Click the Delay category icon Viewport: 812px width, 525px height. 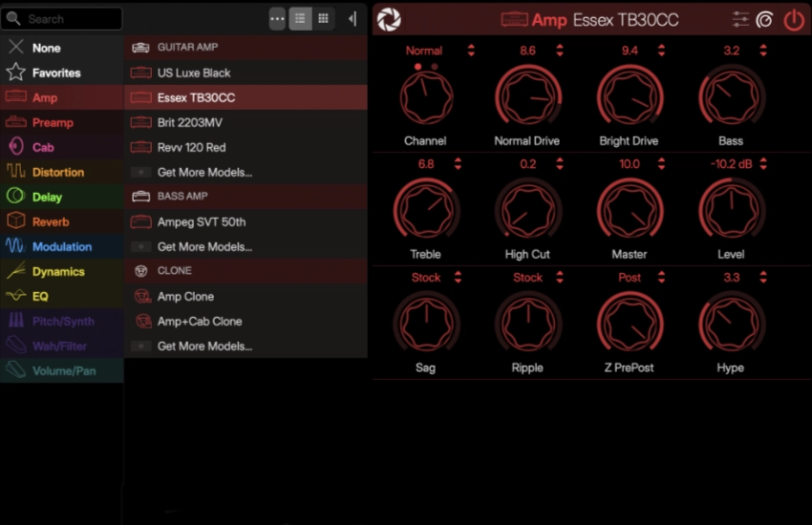coord(15,196)
